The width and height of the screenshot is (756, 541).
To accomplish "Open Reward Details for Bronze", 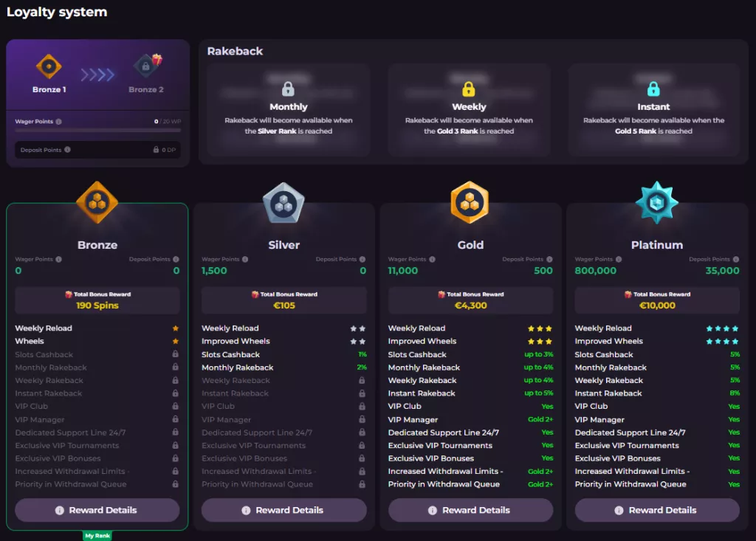I will tap(97, 510).
